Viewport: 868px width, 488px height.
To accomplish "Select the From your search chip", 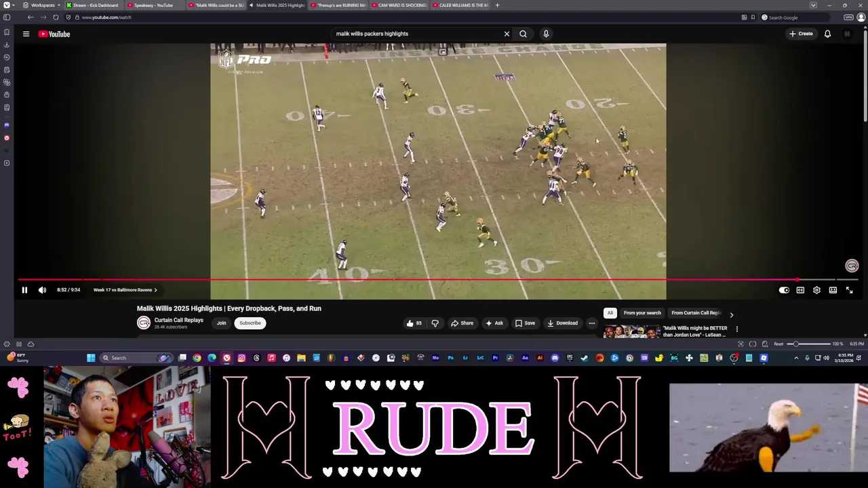I will coord(642,313).
